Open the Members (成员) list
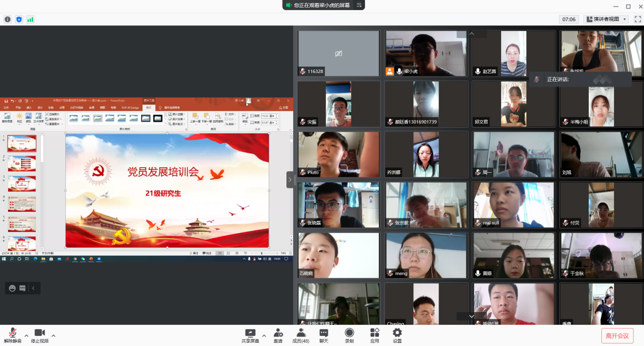This screenshot has width=644, height=346. coord(301,335)
